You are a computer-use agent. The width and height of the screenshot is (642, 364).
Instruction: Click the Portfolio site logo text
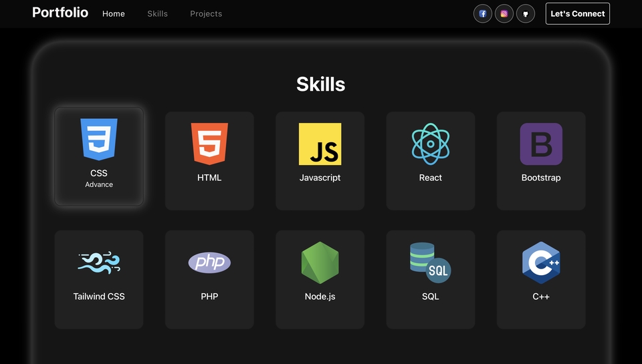tap(60, 12)
